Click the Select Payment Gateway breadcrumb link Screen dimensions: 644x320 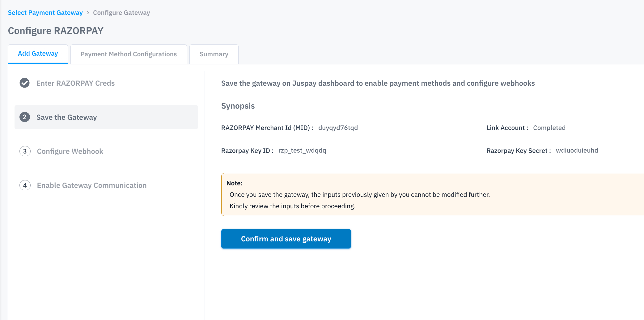(x=45, y=13)
